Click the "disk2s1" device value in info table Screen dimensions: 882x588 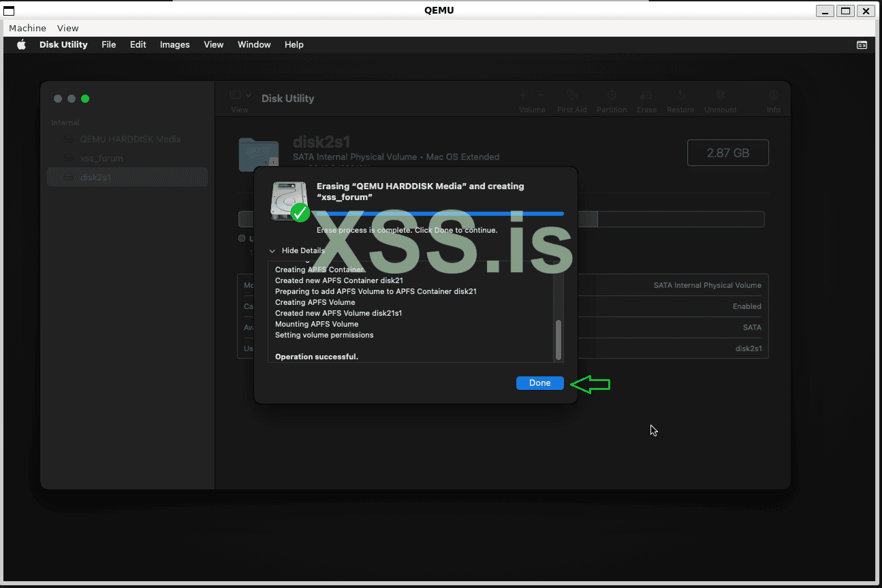pos(749,349)
